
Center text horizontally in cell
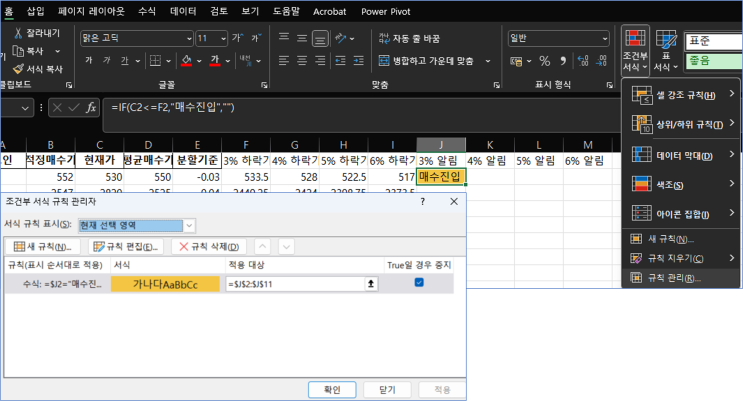click(x=302, y=60)
